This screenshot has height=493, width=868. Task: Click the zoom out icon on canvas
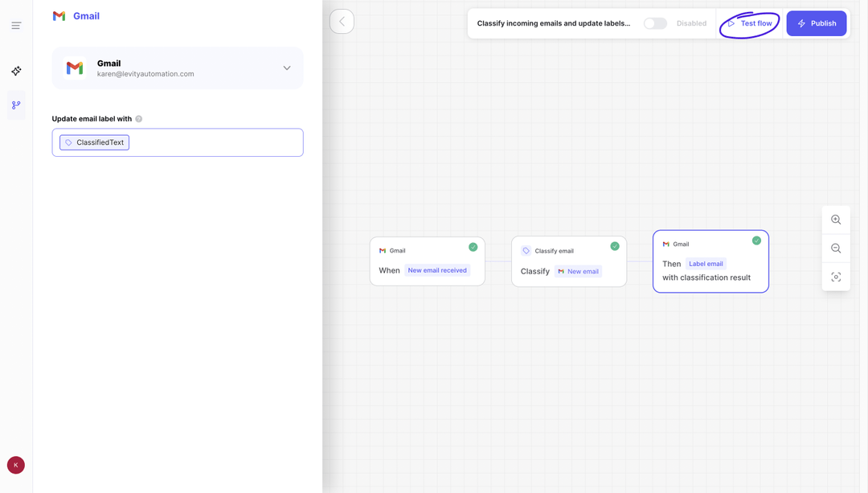836,248
